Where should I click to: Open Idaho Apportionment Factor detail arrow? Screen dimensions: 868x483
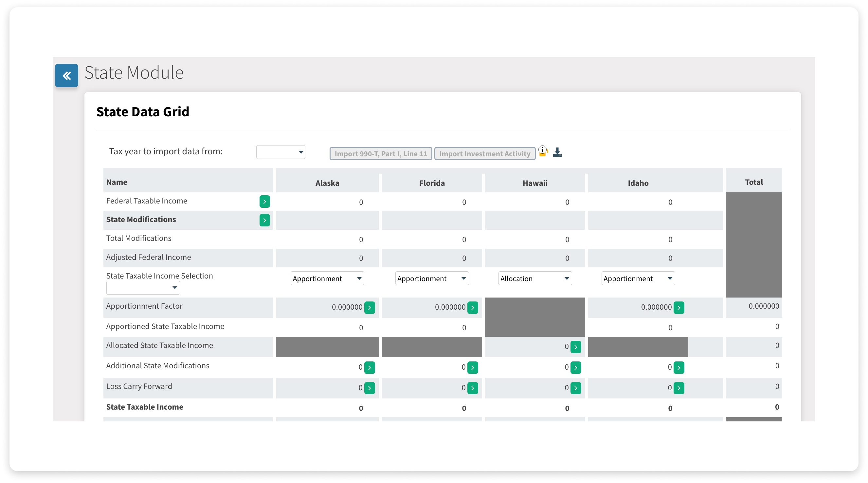point(679,308)
